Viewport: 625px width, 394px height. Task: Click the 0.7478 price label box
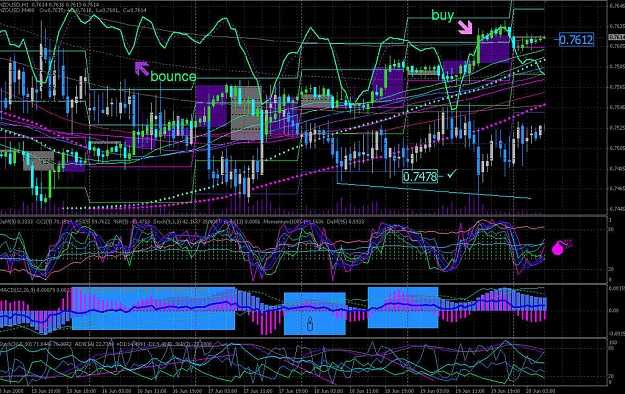(x=420, y=176)
